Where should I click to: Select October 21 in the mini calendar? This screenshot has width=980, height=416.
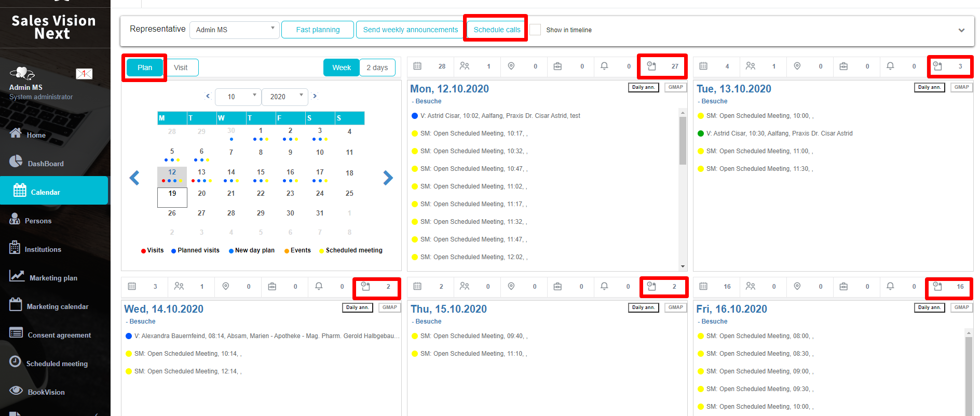231,193
